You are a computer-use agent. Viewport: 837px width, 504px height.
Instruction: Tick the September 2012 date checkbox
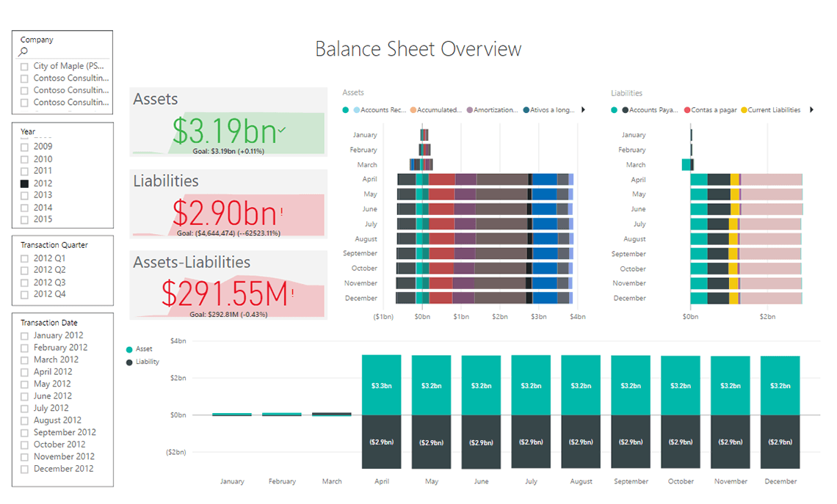[x=24, y=433]
